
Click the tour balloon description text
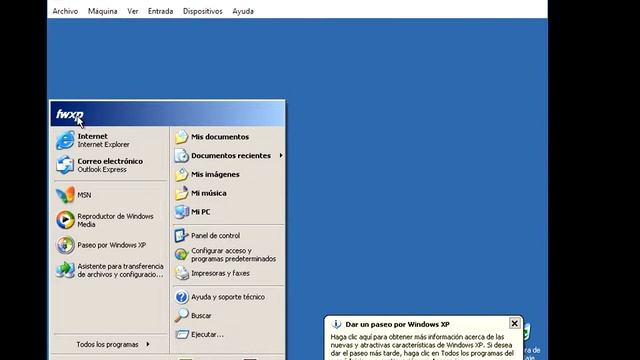[422, 347]
